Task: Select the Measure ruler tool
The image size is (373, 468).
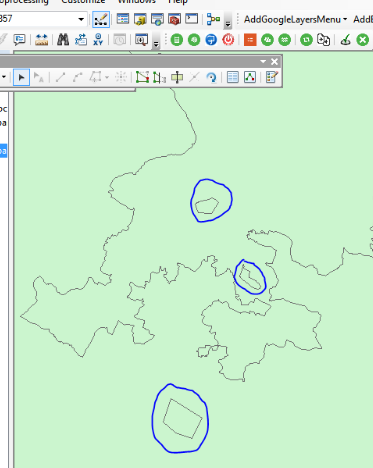Action: tap(41, 40)
